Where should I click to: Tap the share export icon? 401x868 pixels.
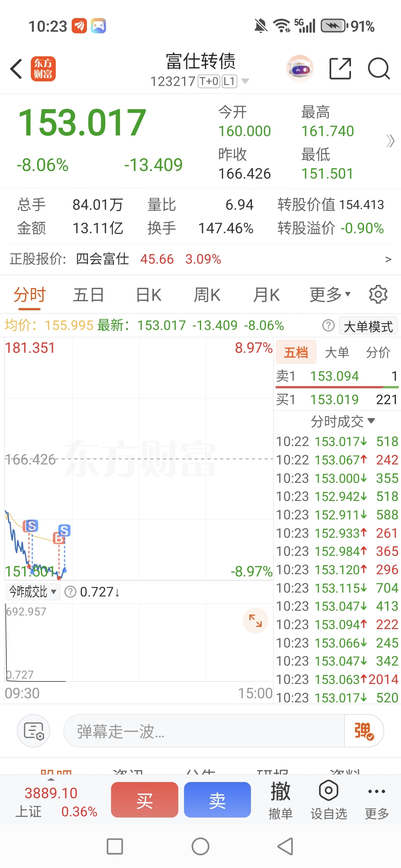coord(340,69)
